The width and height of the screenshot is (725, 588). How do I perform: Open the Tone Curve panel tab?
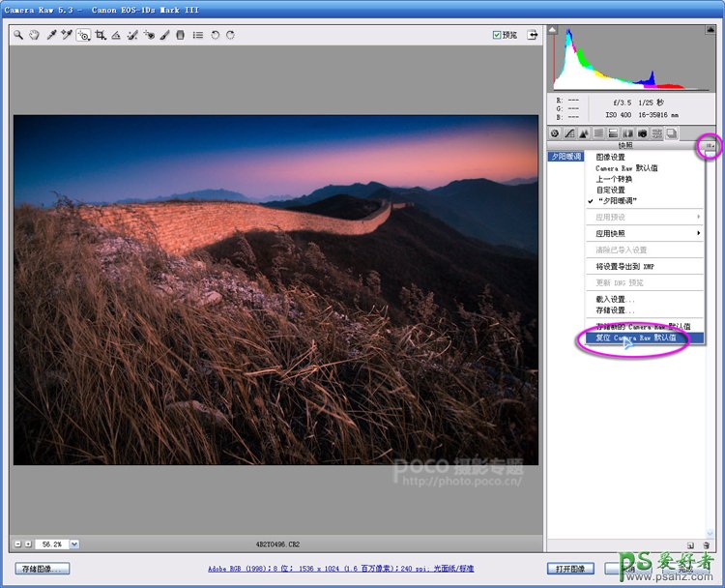[x=569, y=133]
